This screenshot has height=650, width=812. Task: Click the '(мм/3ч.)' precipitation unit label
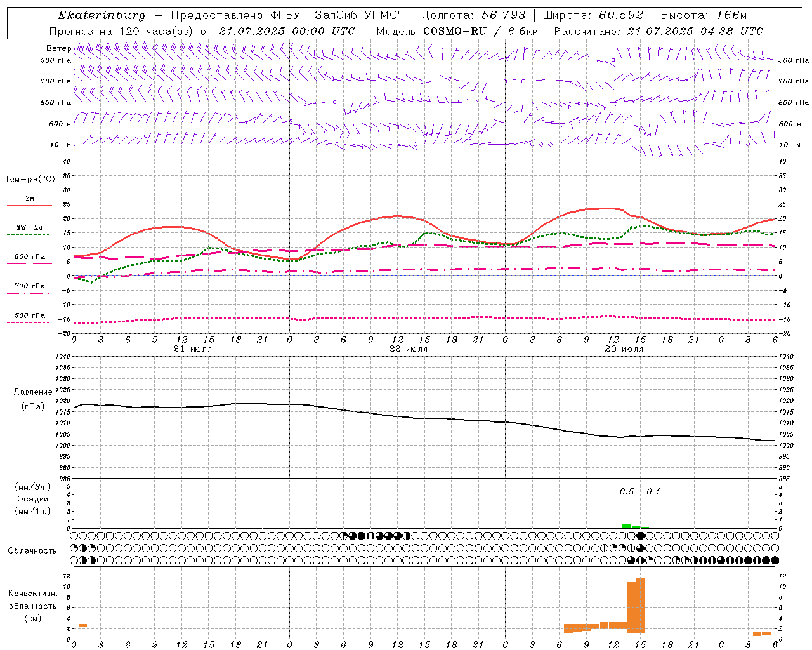tap(33, 487)
